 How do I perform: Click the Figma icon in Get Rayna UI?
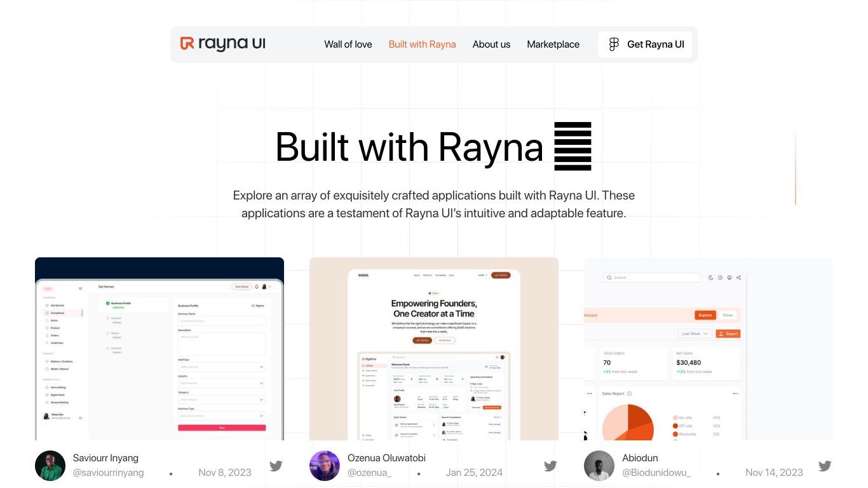pos(614,44)
